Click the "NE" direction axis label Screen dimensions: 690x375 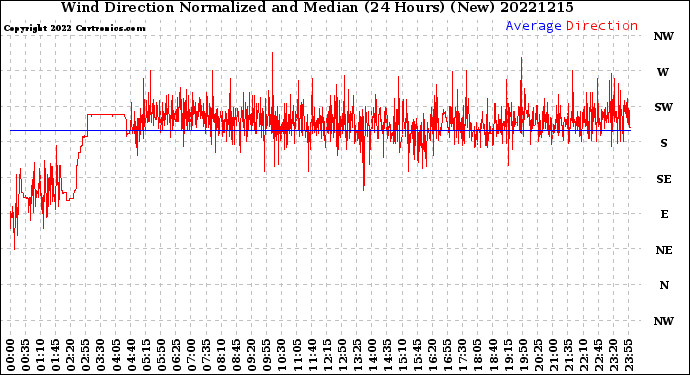664,250
